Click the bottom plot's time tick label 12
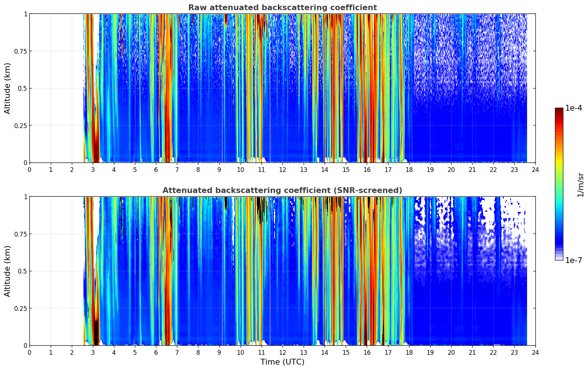This screenshot has width=588, height=370. [x=283, y=352]
